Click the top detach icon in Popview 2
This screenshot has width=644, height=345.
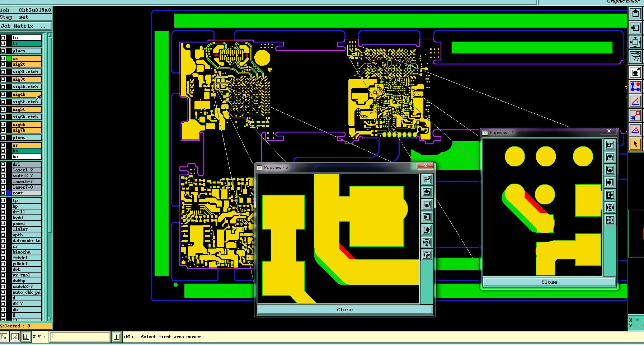tap(427, 179)
